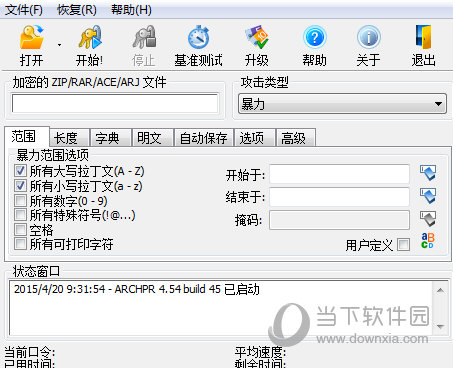Click the 掩码 input field
This screenshot has height=368, width=453.
339,220
